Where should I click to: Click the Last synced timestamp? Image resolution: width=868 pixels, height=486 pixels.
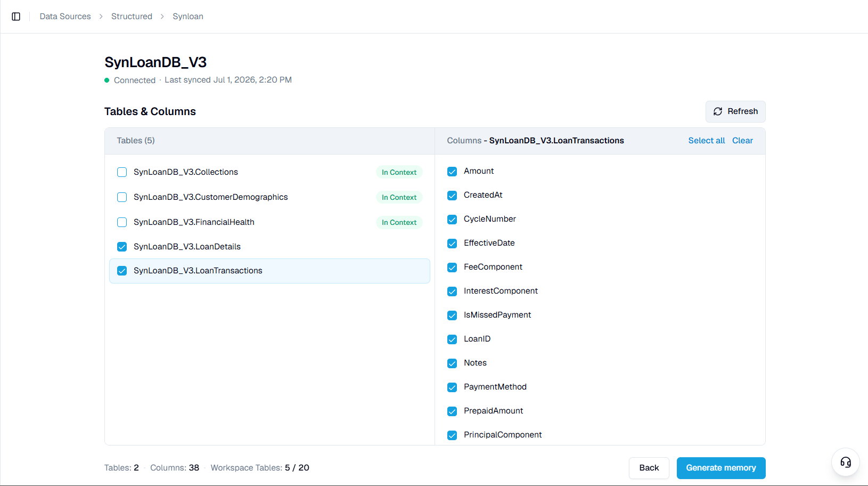[x=228, y=80]
